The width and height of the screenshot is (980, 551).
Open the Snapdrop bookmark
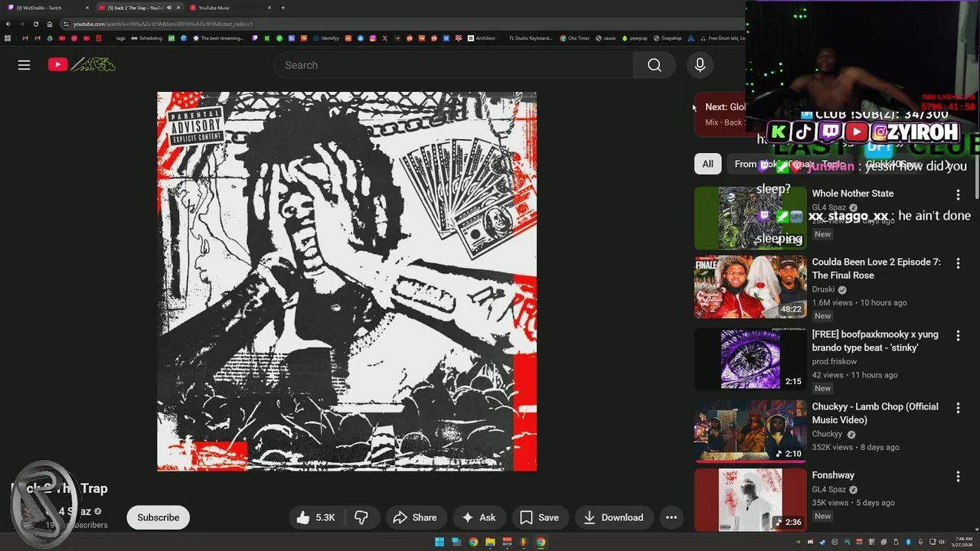point(668,38)
